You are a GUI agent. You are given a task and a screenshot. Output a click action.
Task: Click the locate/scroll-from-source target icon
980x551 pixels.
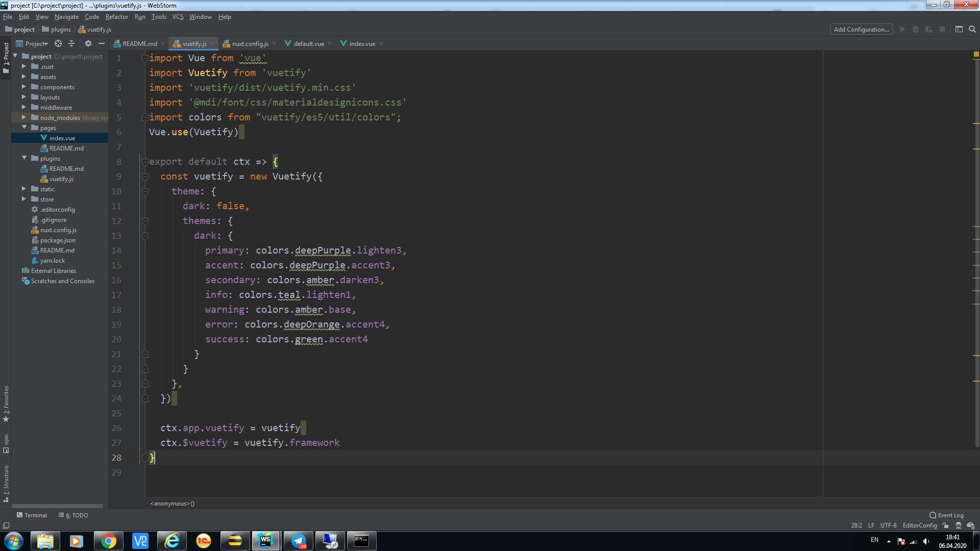pyautogui.click(x=58, y=43)
